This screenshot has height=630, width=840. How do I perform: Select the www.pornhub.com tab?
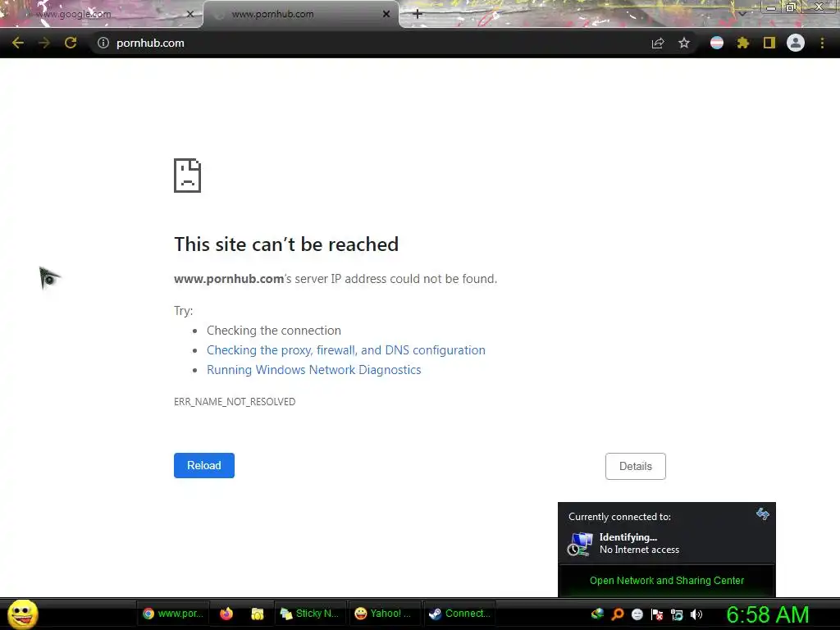coord(301,14)
